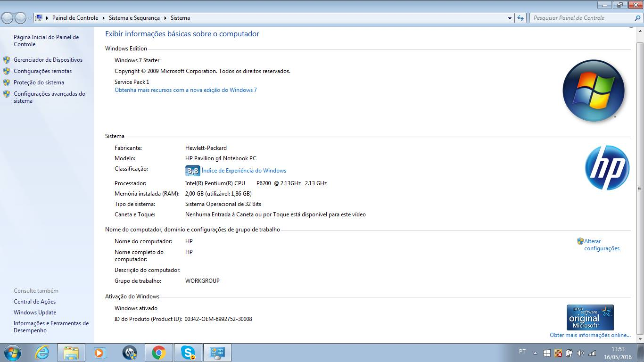Click 'Hewlett-Packard' manufacturer value
Image resolution: width=644 pixels, height=362 pixels.
pos(206,148)
